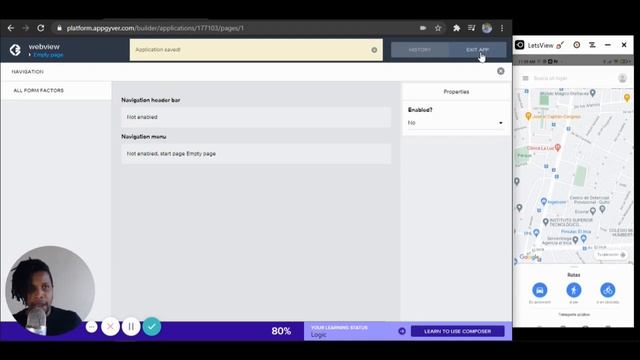The image size is (640, 360).
Task: Cancel the recording with the X button
Action: click(110, 327)
